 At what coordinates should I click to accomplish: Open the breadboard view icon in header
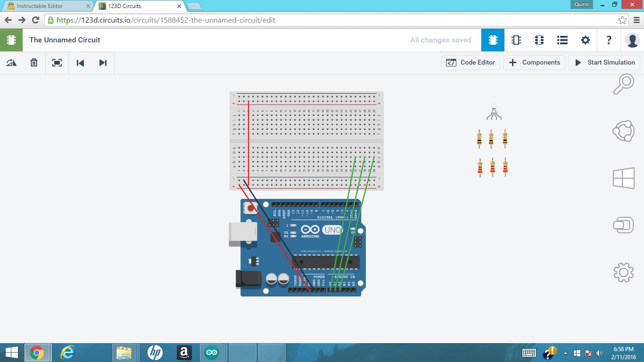pyautogui.click(x=493, y=40)
